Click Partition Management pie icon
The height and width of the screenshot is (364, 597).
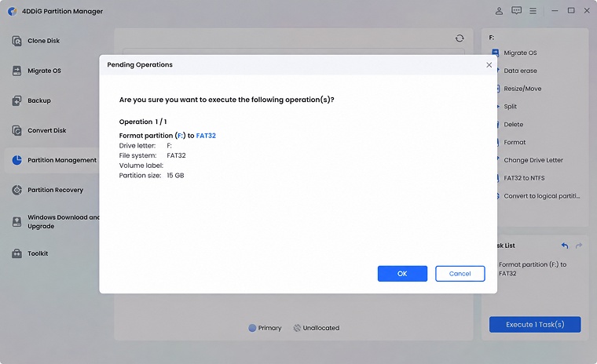[x=16, y=160]
